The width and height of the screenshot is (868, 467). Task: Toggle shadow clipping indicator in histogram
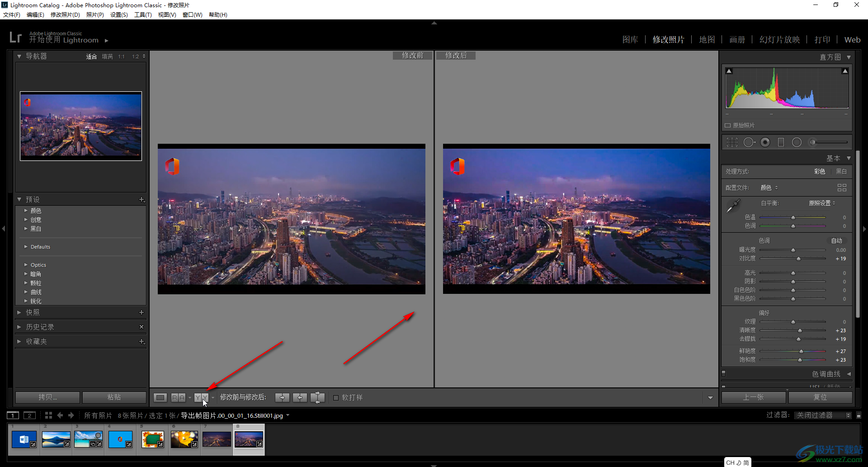click(x=729, y=71)
